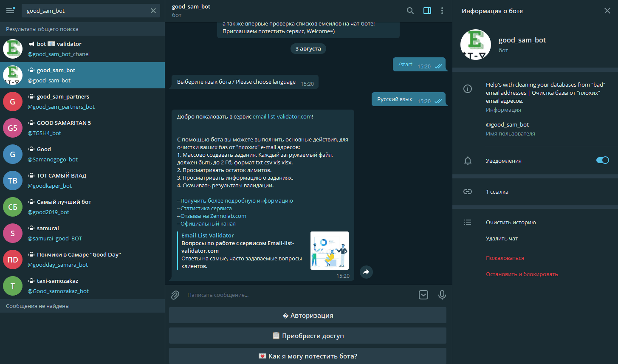Open the email-list-validator.com link
This screenshot has width=618, height=364.
tap(282, 116)
